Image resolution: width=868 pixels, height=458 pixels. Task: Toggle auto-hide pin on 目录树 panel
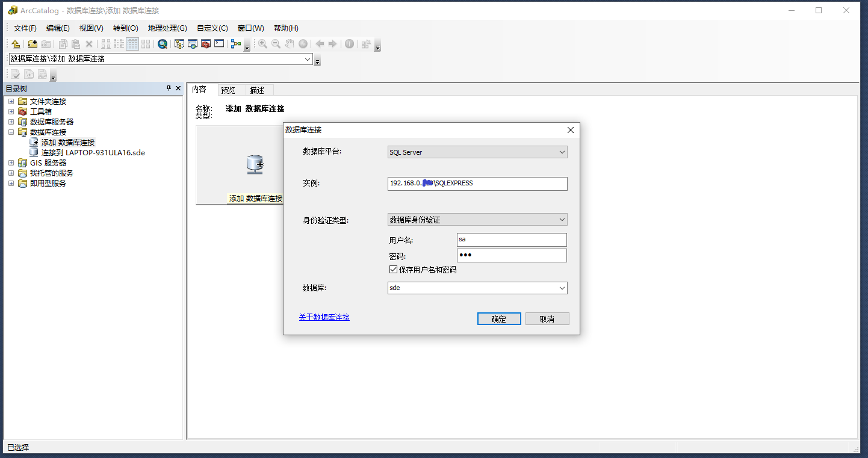169,88
